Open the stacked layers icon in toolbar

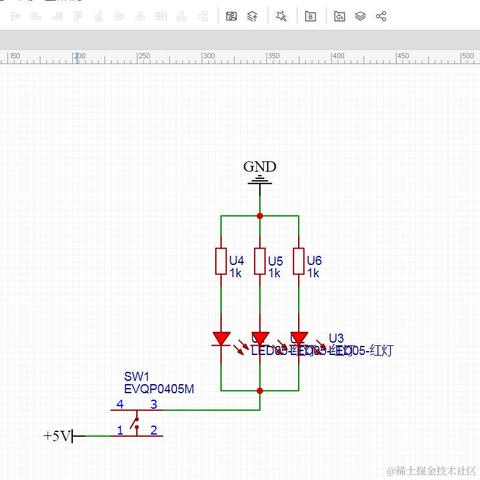(x=360, y=16)
